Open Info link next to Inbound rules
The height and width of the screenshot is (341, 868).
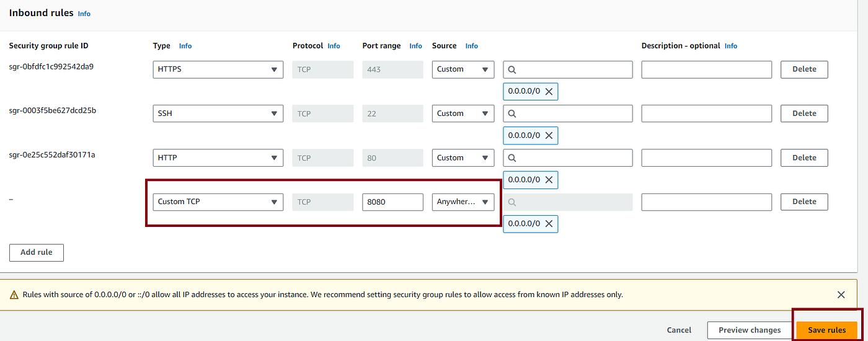click(84, 14)
